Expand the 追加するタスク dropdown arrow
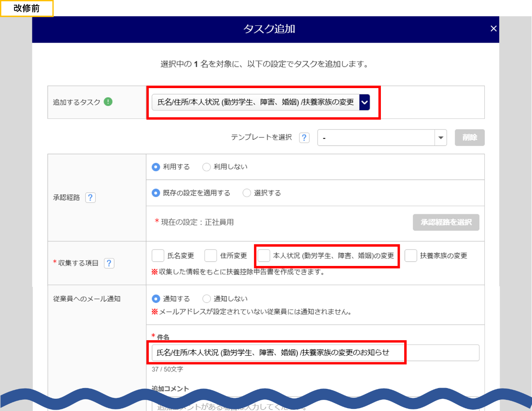 [364, 102]
